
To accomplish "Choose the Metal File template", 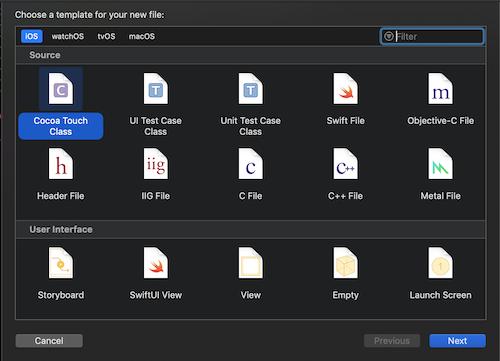I will point(440,174).
